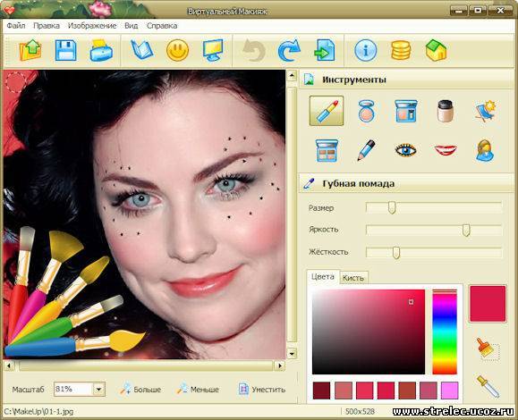
Task: Switch to the Кисть tab
Action: pyautogui.click(x=353, y=278)
